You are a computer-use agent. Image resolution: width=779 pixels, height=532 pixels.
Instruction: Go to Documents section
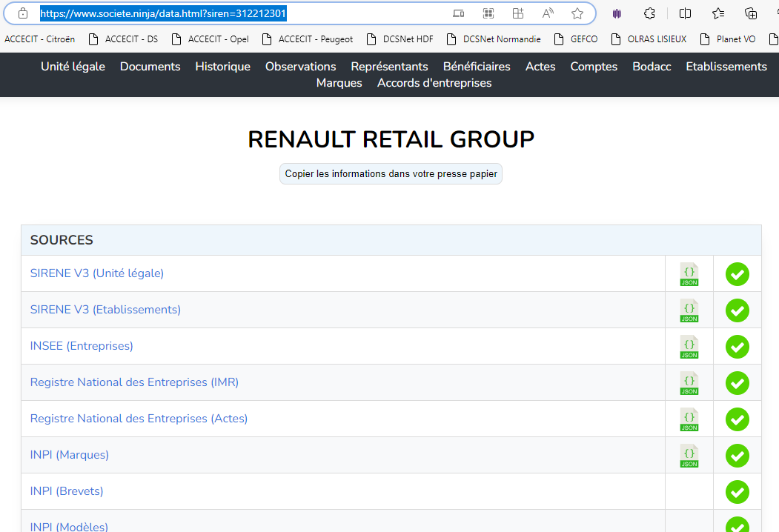coord(150,67)
